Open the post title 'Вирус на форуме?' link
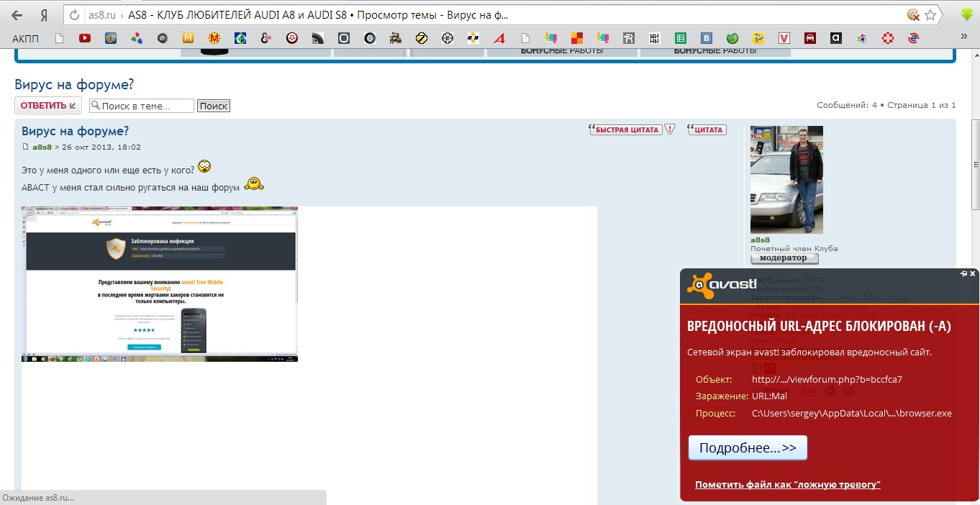Viewport: 980px width, 505px height. pos(75,131)
